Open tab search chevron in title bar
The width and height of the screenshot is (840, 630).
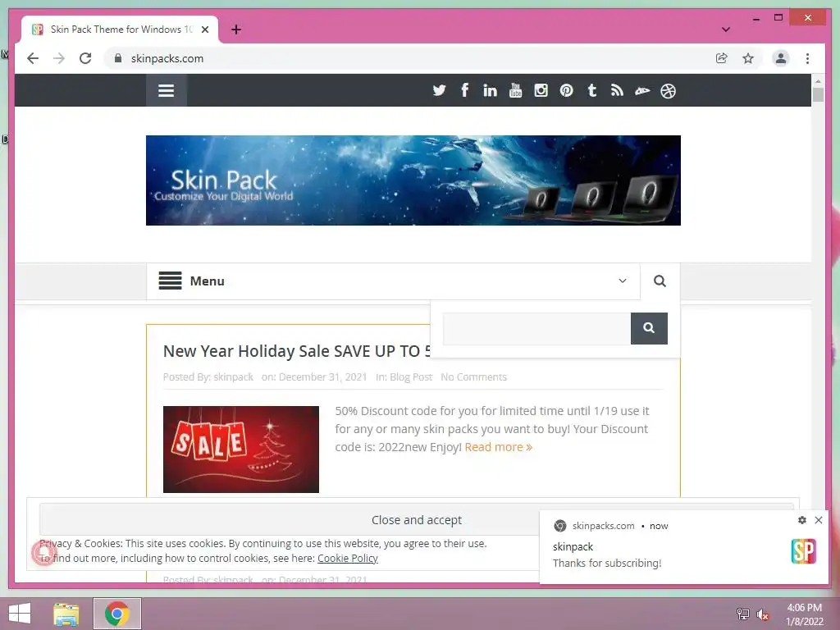(726, 30)
